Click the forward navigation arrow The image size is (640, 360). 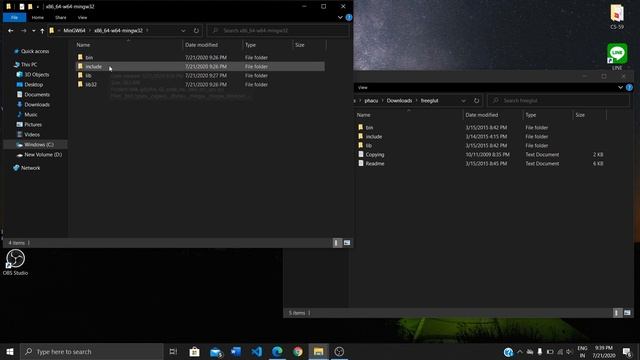click(23, 31)
